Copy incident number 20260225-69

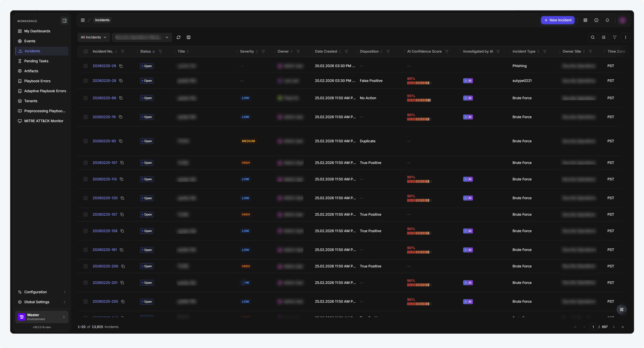click(121, 98)
